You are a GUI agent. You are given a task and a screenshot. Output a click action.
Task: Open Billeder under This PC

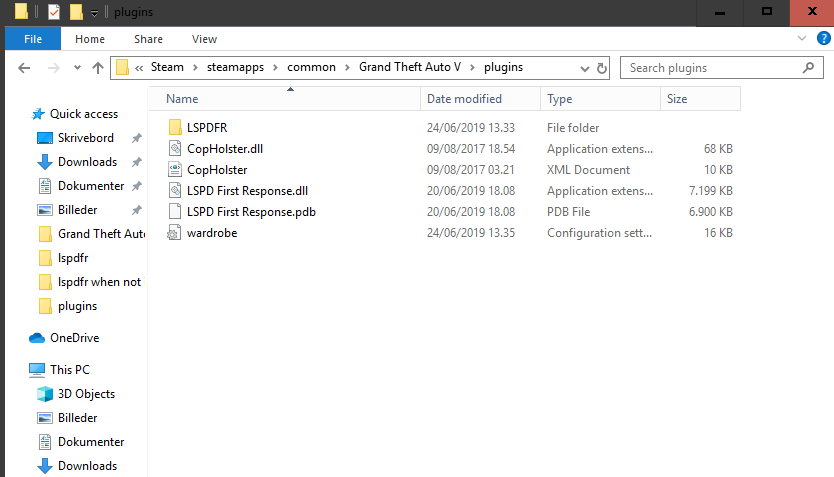click(x=78, y=418)
